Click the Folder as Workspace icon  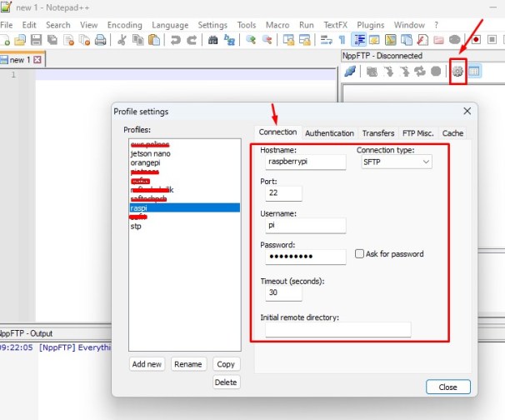[x=438, y=40]
